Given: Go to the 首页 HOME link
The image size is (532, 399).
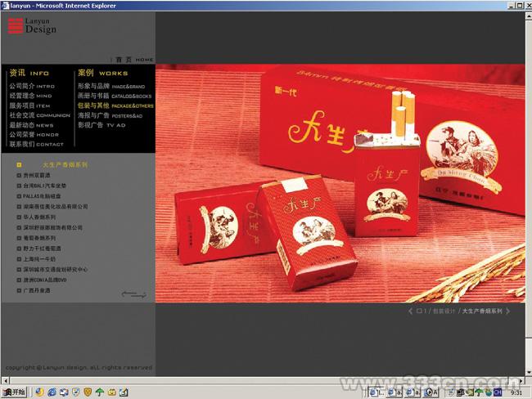Looking at the screenshot, I should 134,60.
